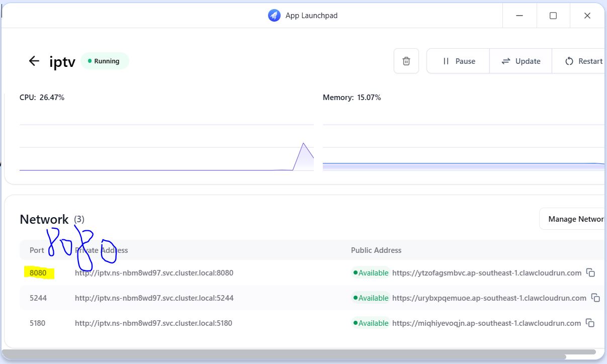
Task: Open the urybxpqemuoe public address link
Action: [x=489, y=298]
